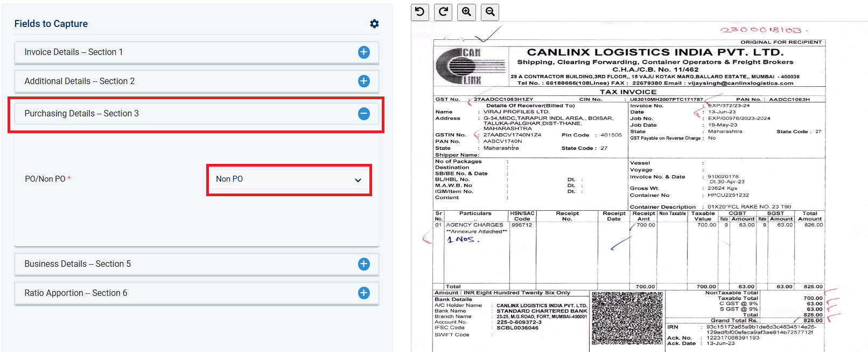Image resolution: width=868 pixels, height=352 pixels.
Task: Click the account number 225-0-609372-3
Action: coord(519,322)
